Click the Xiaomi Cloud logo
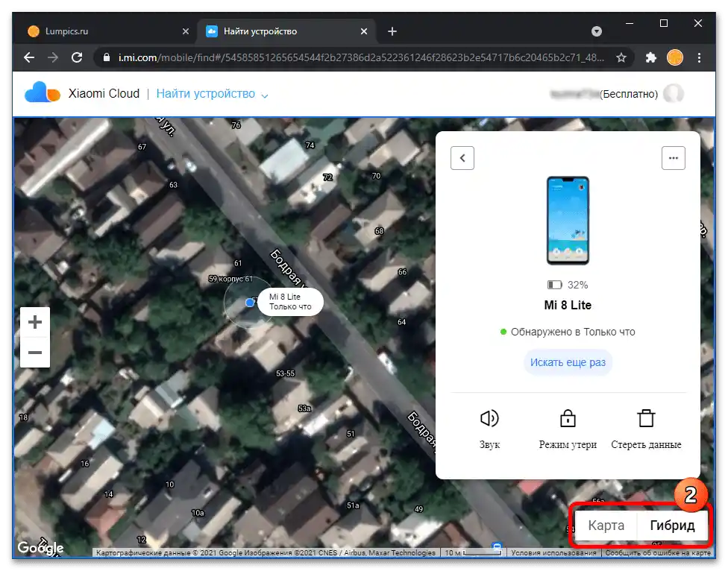 click(x=43, y=92)
